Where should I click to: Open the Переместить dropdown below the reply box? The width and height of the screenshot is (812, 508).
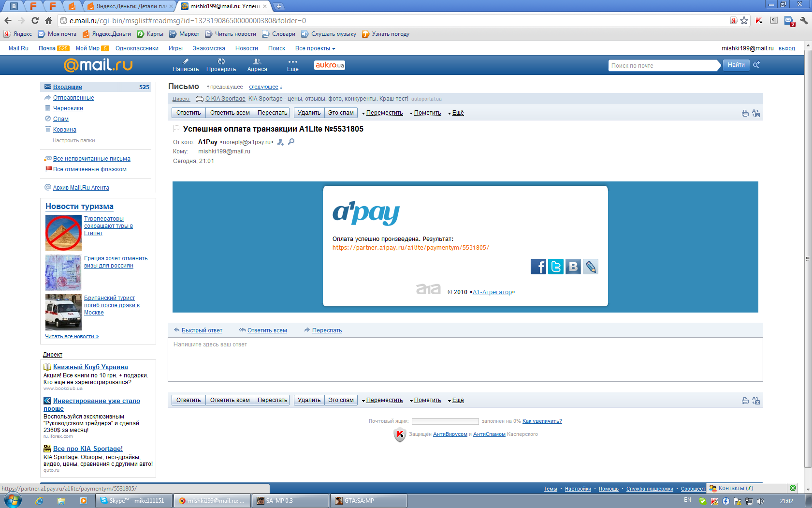click(x=382, y=400)
